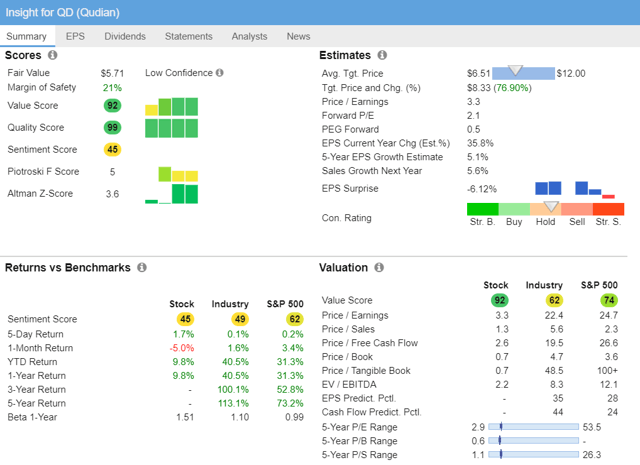Viewport: 640px width, 465px height.
Task: Click the Altman Z-Score bar chart
Action: pos(171,194)
